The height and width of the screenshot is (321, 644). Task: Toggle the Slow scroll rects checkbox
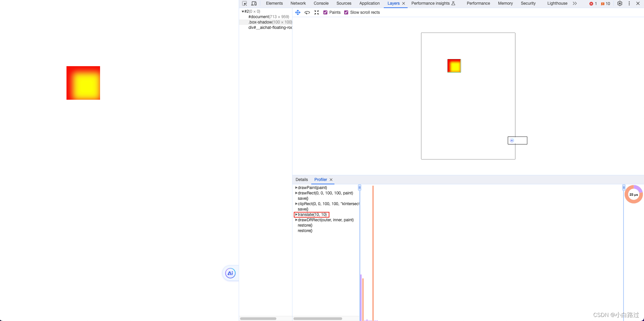(x=346, y=12)
